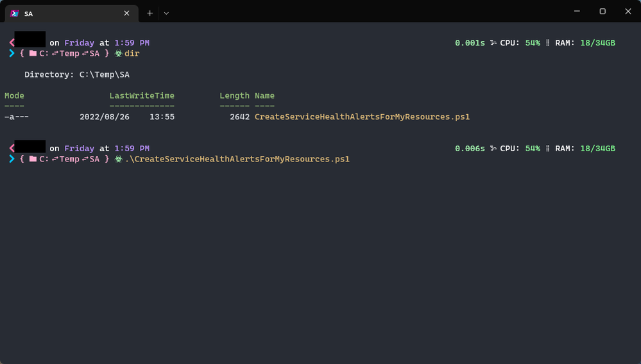The width and height of the screenshot is (641, 364).
Task: Expand the new tab profile dropdown
Action: [166, 13]
